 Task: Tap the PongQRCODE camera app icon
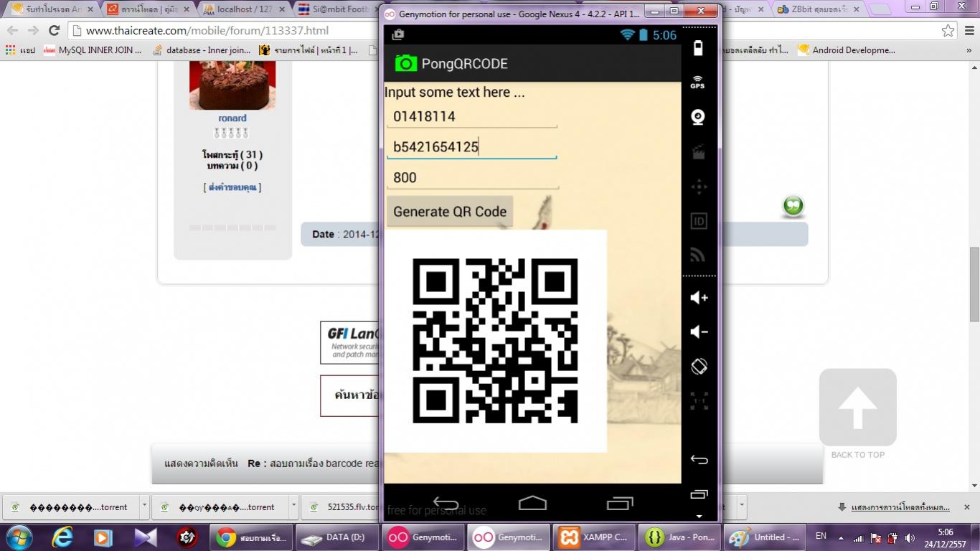click(x=406, y=63)
